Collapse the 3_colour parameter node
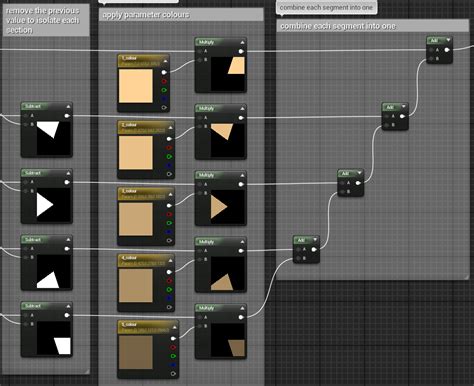Image resolution: width=474 pixels, height=386 pixels. [170, 194]
